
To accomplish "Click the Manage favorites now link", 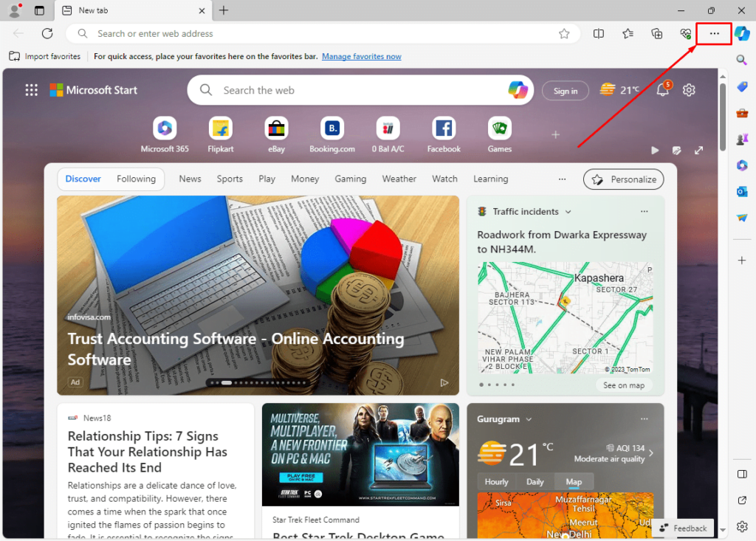I will (361, 56).
